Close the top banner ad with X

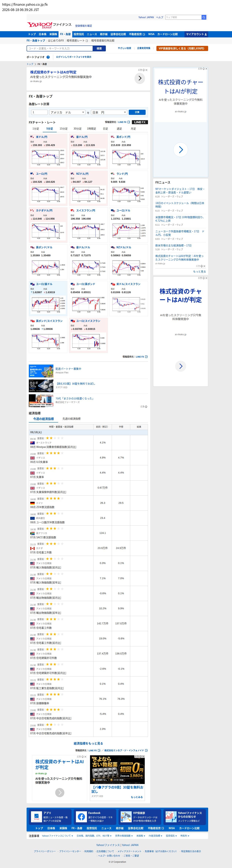[x=147, y=70]
